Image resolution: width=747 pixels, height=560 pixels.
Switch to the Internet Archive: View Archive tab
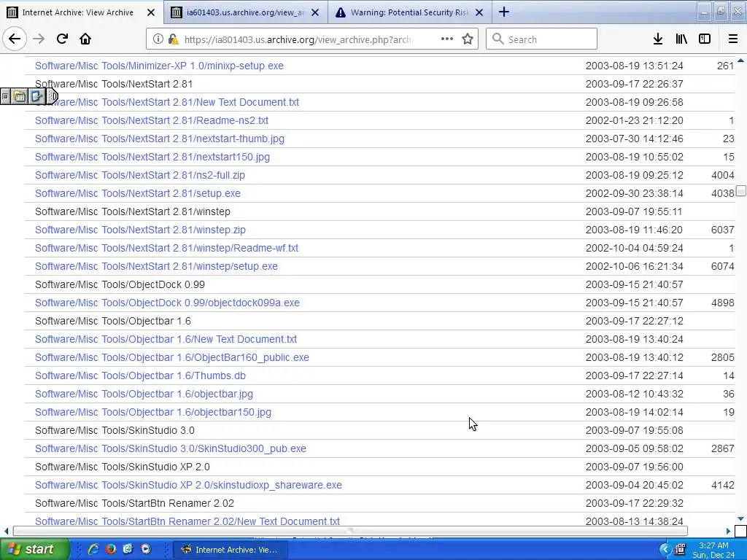click(x=82, y=12)
